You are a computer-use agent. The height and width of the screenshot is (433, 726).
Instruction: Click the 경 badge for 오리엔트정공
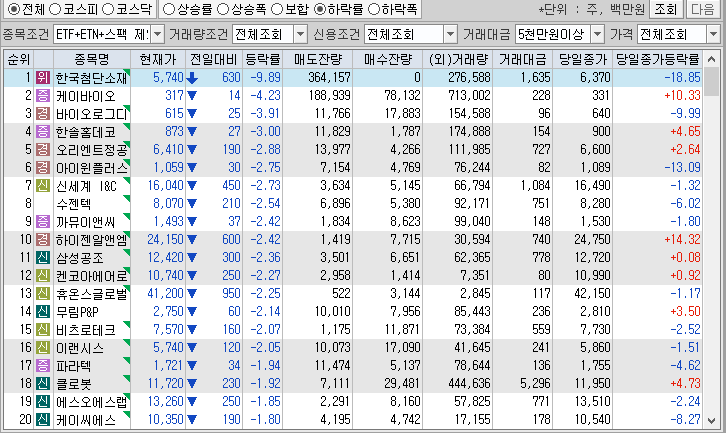tap(43, 150)
